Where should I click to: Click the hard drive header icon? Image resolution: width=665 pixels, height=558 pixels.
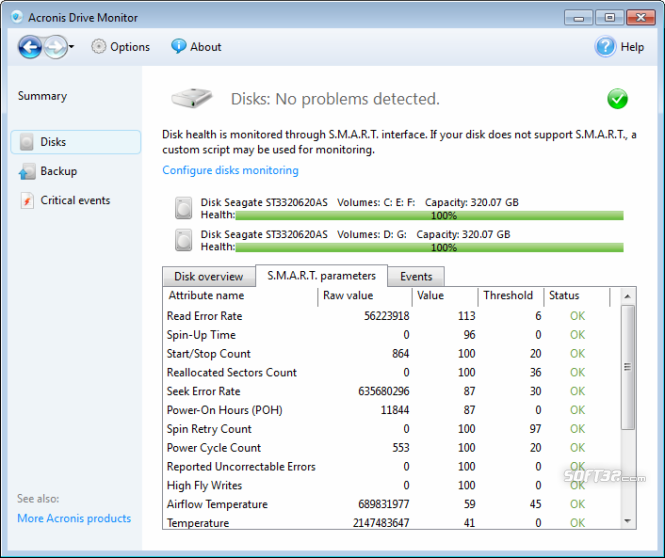tap(192, 98)
